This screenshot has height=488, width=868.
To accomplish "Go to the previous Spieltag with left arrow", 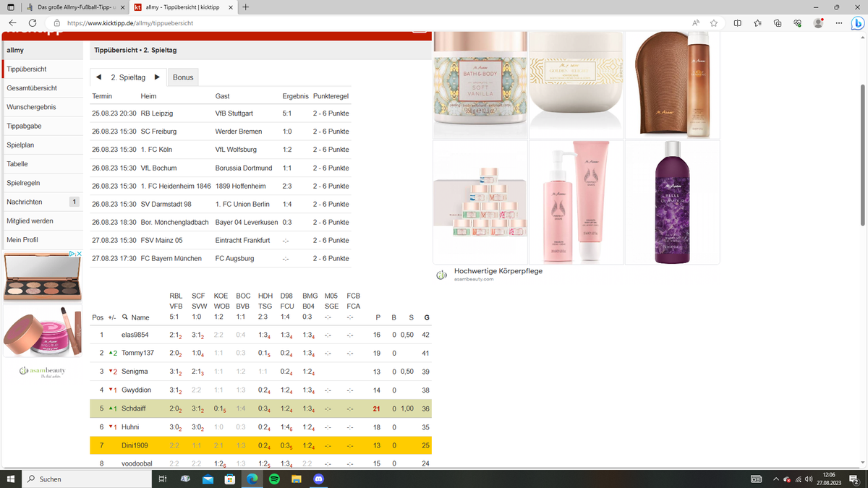I will (99, 77).
